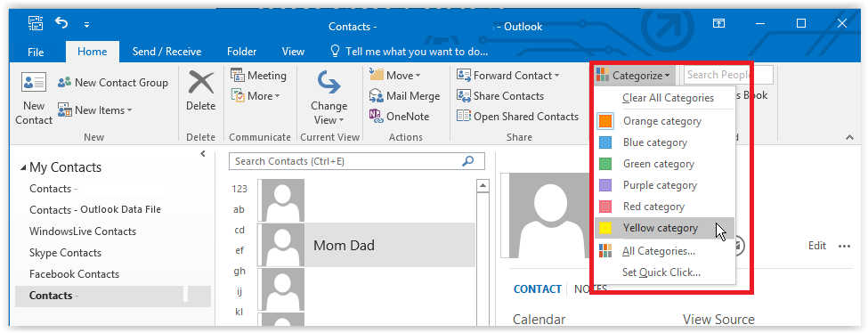
Task: Click the Calendar heading
Action: (539, 319)
